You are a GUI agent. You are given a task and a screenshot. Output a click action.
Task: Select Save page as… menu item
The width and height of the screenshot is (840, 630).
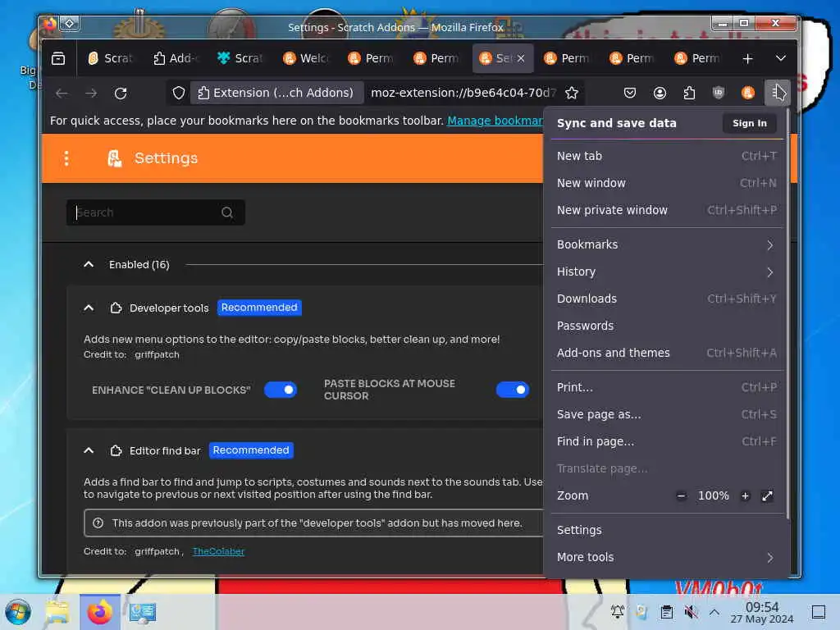click(667, 414)
